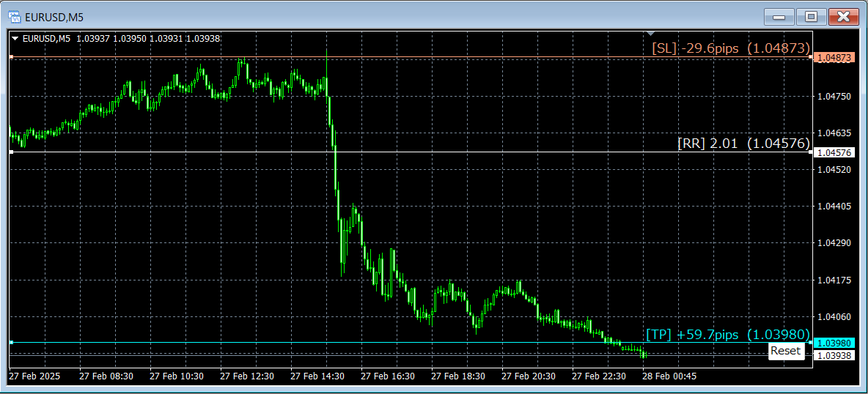Expand the triangle beside the EURUSD,M5 chart label
This screenshot has width=868, height=394.
tap(15, 39)
